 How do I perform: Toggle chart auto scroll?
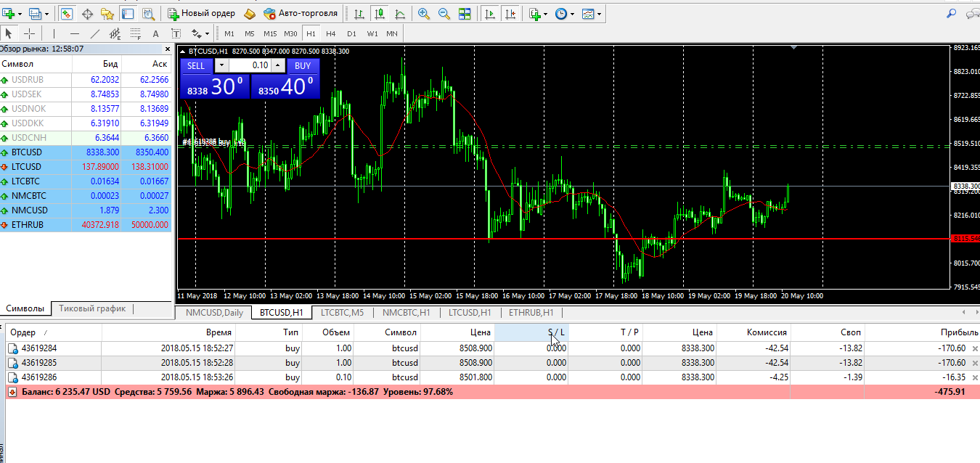490,14
